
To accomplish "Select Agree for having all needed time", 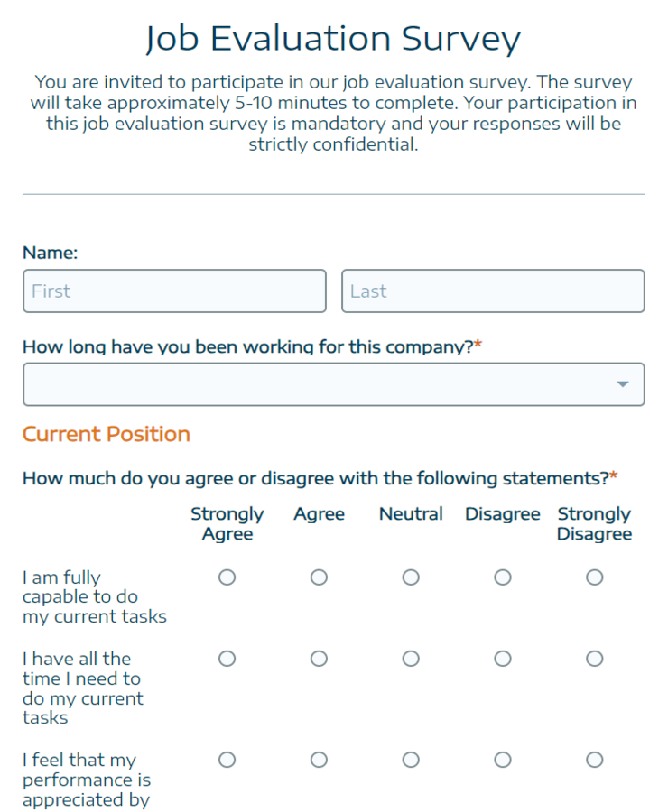I will pos(319,659).
